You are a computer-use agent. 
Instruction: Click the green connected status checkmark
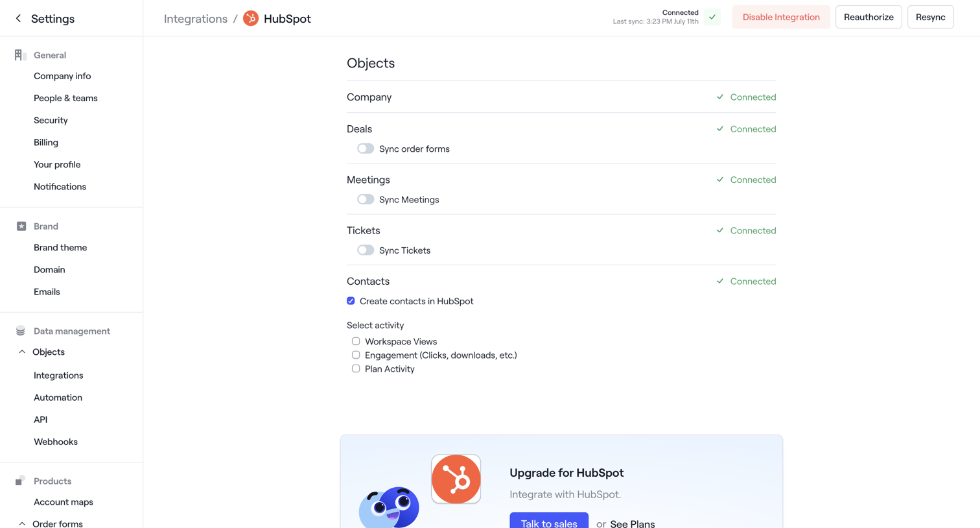(712, 18)
